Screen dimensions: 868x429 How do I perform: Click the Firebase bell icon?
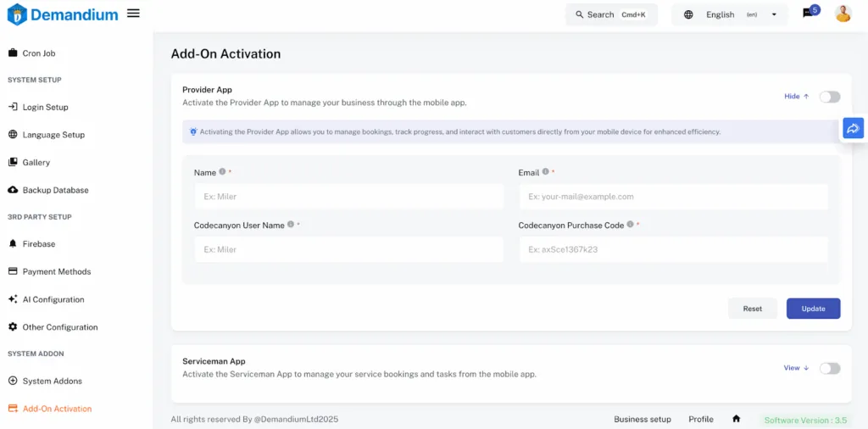[13, 243]
